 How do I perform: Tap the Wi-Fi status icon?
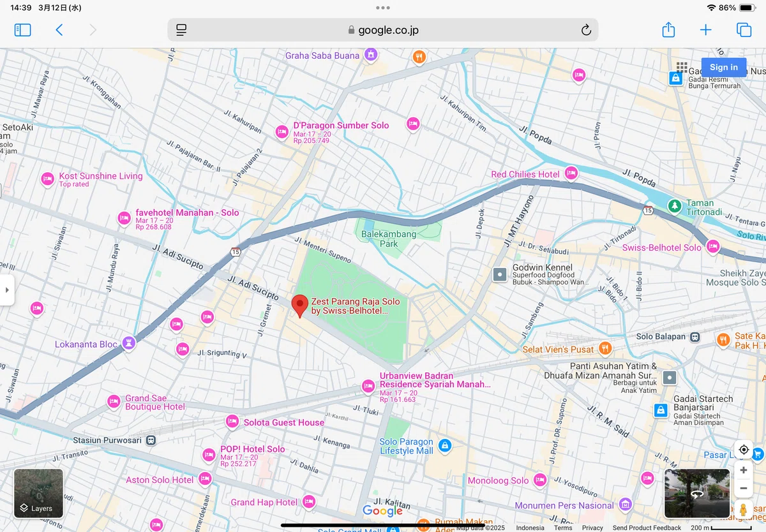[711, 8]
